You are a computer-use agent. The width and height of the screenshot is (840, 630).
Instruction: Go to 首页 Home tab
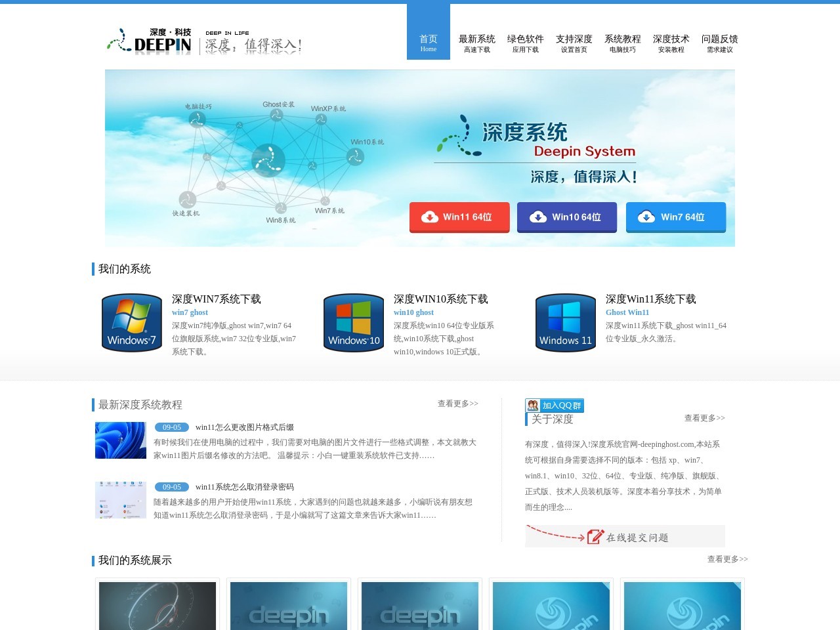click(x=429, y=43)
